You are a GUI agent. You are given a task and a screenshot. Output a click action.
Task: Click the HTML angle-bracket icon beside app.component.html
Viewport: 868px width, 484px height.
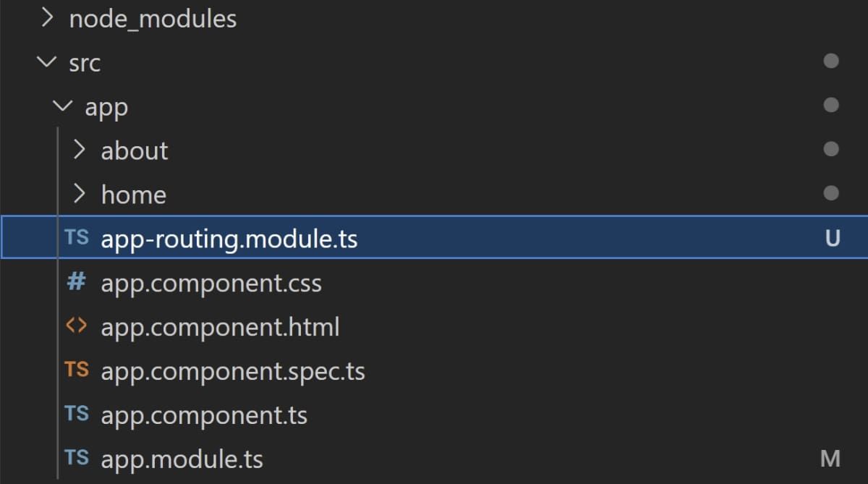pyautogui.click(x=75, y=326)
